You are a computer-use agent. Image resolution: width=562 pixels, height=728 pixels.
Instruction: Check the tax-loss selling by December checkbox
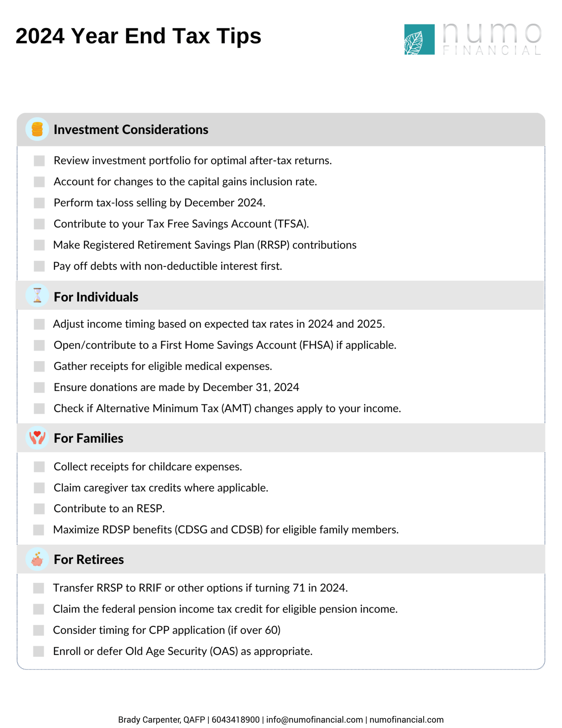click(39, 203)
